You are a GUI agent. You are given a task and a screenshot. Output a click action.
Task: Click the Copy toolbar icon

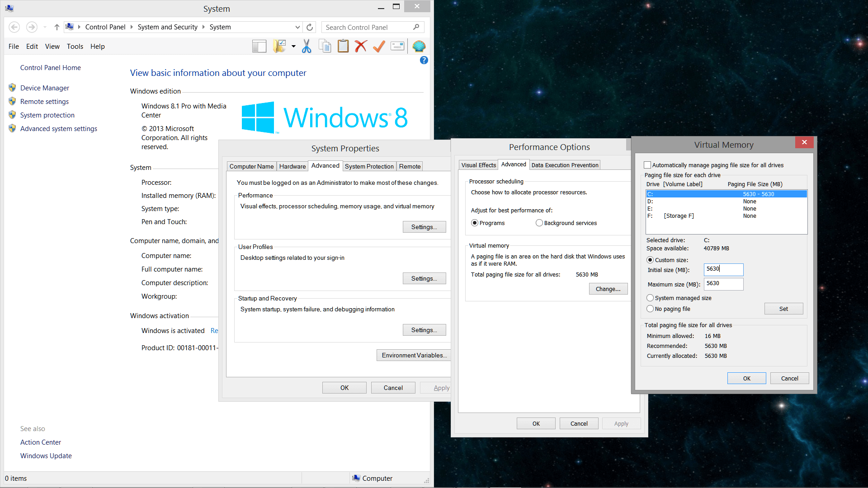point(325,46)
